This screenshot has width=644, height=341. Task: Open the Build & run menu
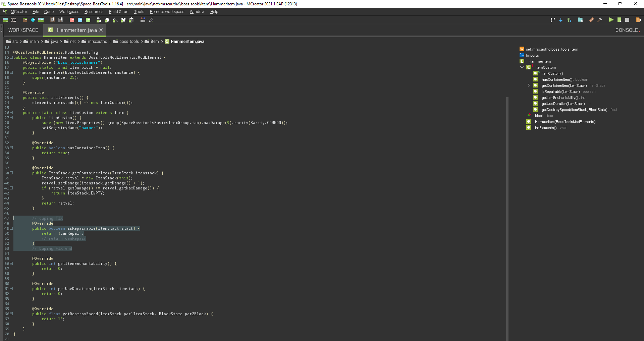click(118, 11)
